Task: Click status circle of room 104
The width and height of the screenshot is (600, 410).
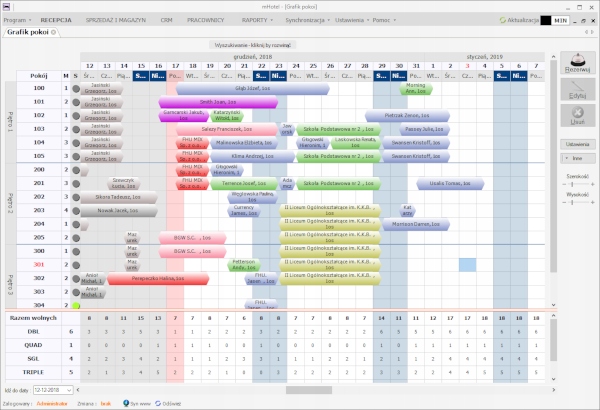Action: pyautogui.click(x=76, y=143)
